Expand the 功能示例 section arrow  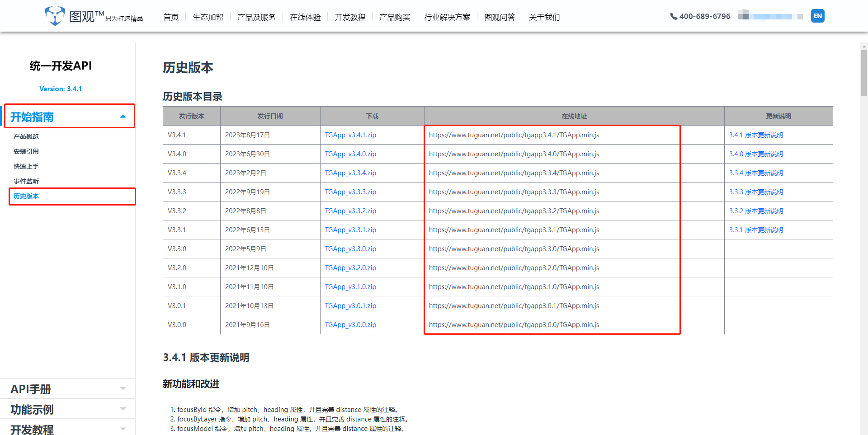coord(123,409)
